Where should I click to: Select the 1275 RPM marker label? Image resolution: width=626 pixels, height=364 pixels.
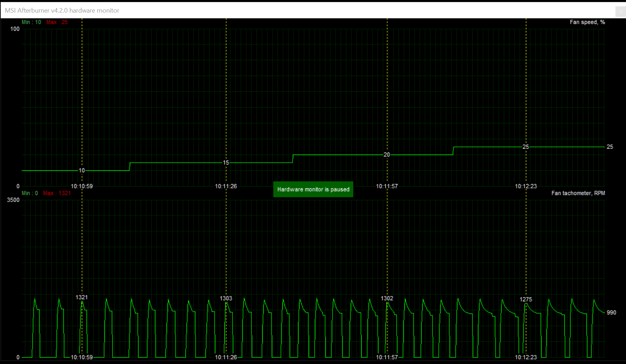pyautogui.click(x=526, y=299)
